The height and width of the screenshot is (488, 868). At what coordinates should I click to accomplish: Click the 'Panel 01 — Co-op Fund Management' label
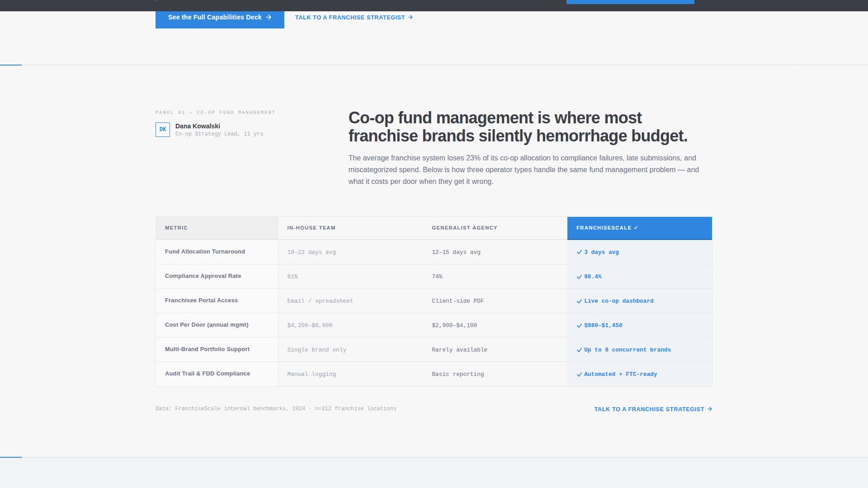click(x=215, y=112)
